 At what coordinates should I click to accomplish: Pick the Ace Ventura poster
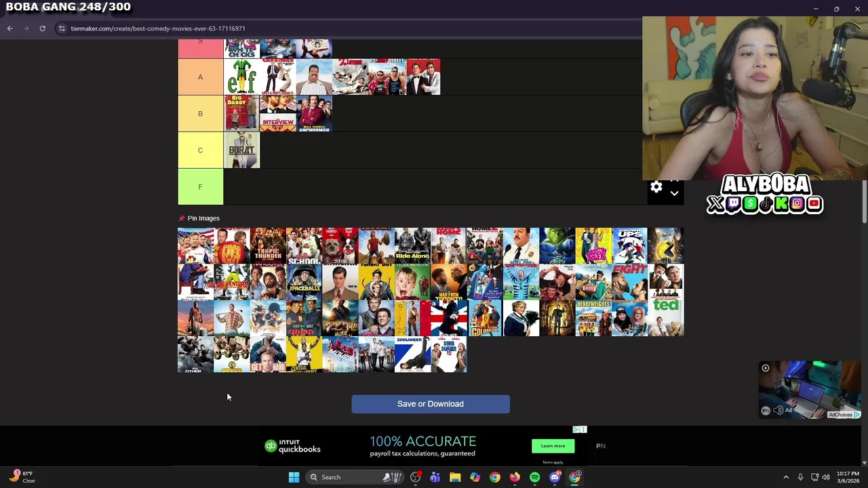[x=232, y=282]
